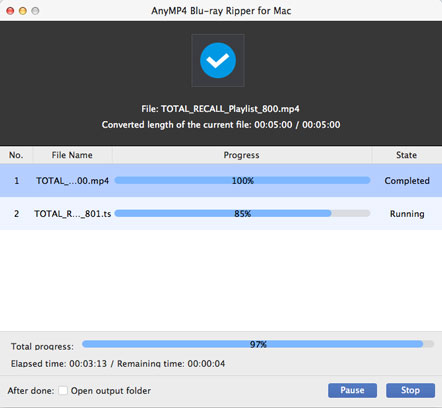This screenshot has width=442, height=408.
Task: Stop the conversion
Action: [x=410, y=390]
